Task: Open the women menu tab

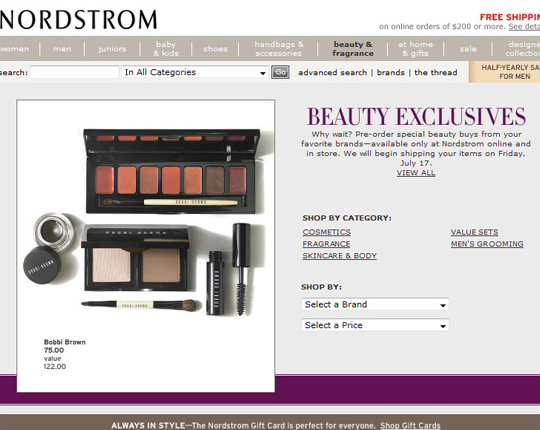Action: pyautogui.click(x=14, y=49)
